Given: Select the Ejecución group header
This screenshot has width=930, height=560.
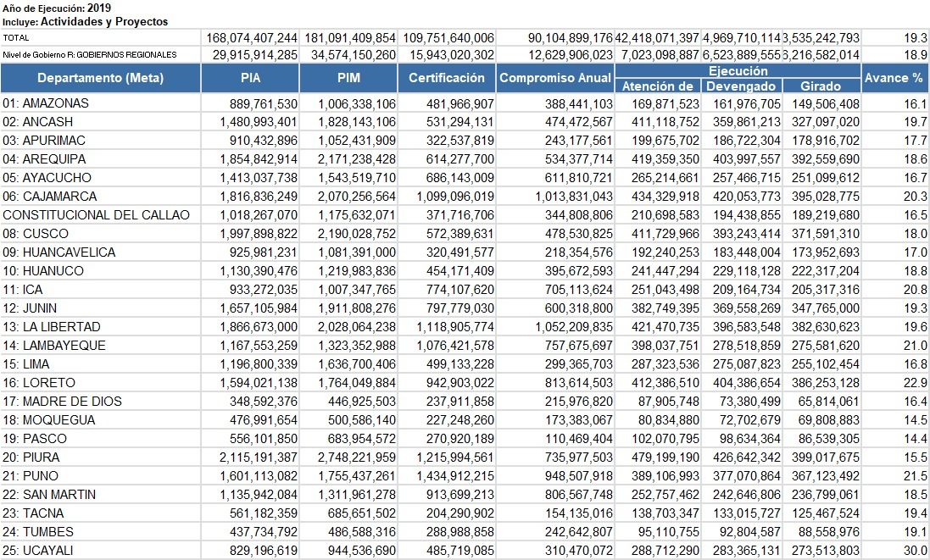Looking at the screenshot, I should [738, 71].
